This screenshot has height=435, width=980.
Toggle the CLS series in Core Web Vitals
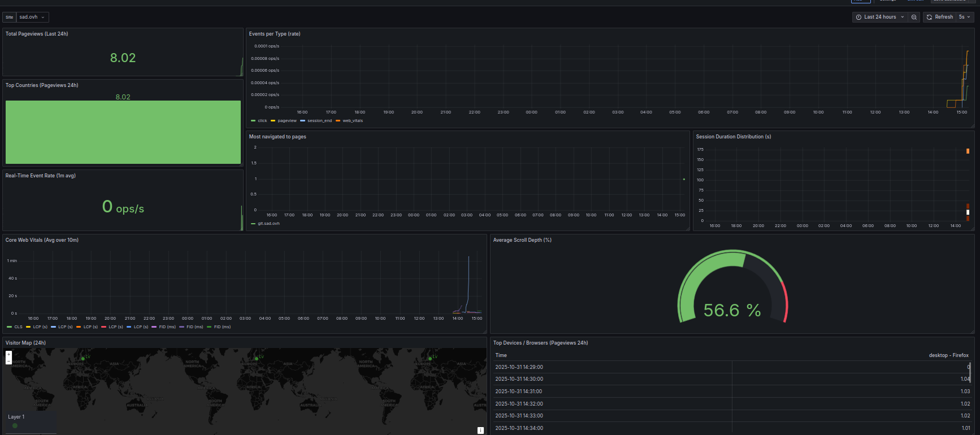(x=18, y=327)
